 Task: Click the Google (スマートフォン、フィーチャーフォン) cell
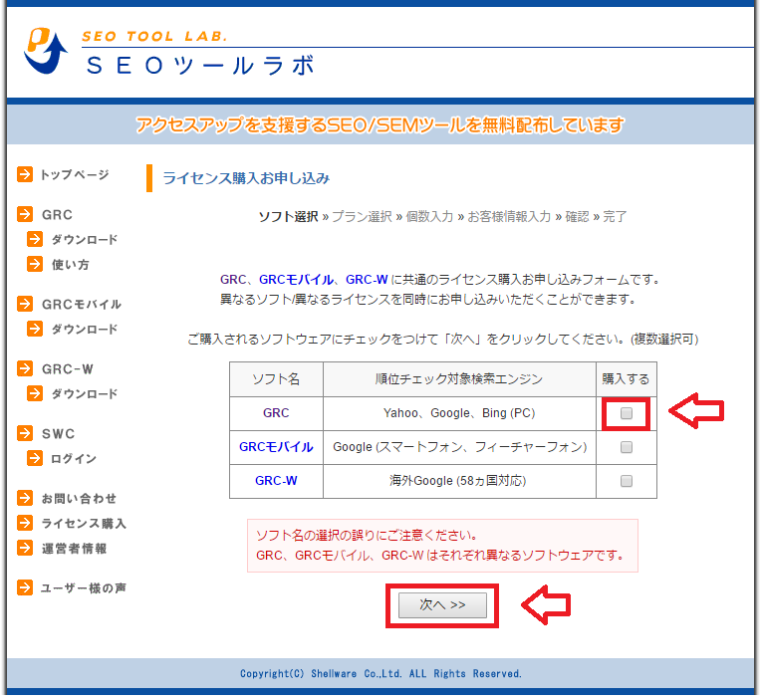coord(459,447)
